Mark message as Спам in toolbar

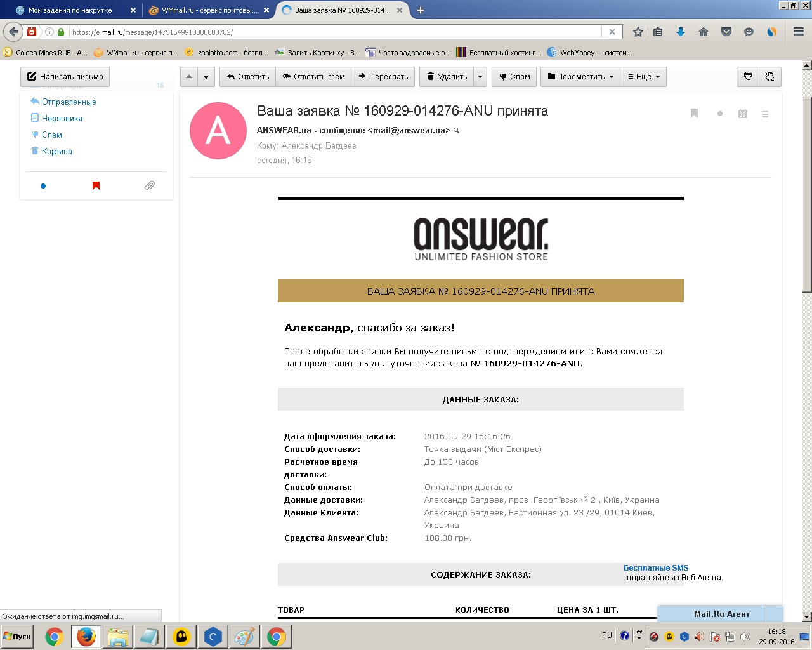click(514, 77)
